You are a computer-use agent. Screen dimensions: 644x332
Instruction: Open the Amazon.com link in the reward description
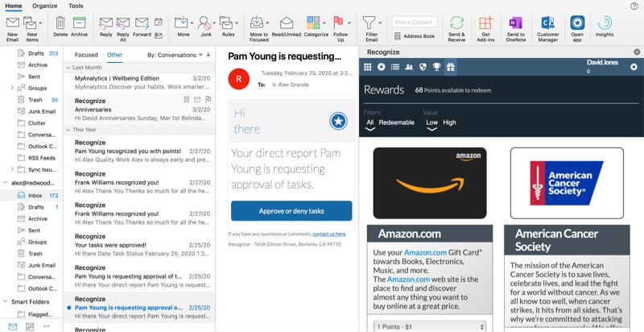point(425,252)
